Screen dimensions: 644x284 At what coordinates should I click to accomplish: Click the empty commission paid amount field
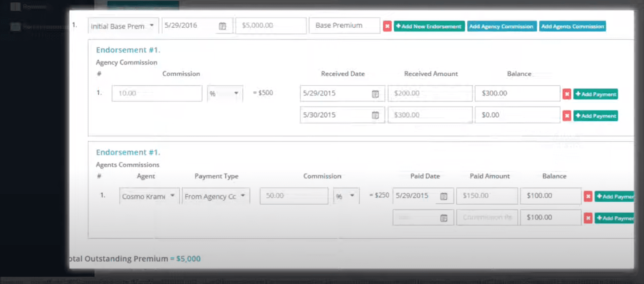pos(487,217)
